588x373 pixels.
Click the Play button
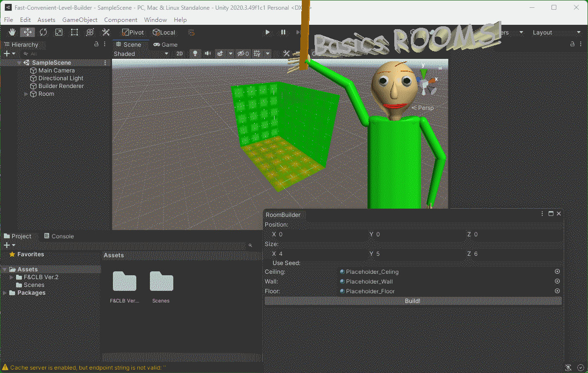click(267, 32)
